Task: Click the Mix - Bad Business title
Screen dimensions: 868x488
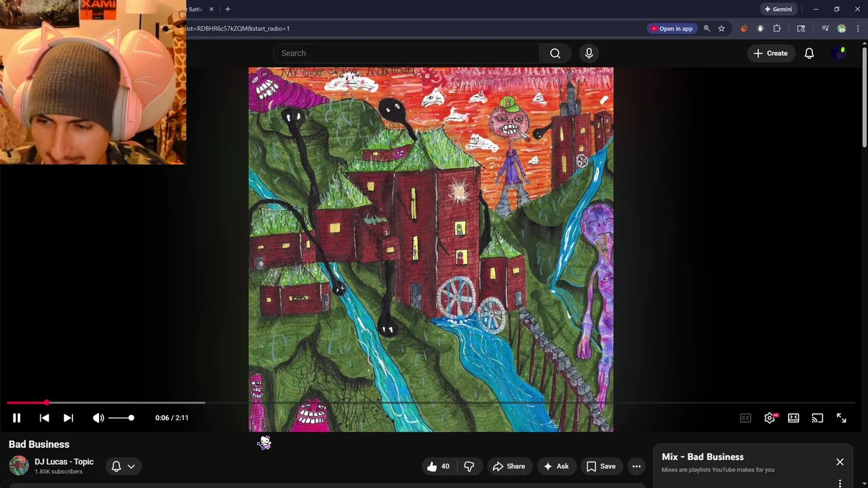Action: click(x=703, y=457)
